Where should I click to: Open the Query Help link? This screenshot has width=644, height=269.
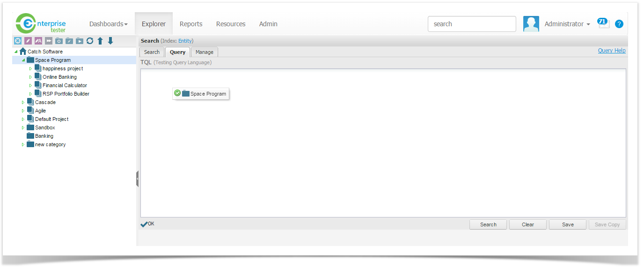pos(611,51)
